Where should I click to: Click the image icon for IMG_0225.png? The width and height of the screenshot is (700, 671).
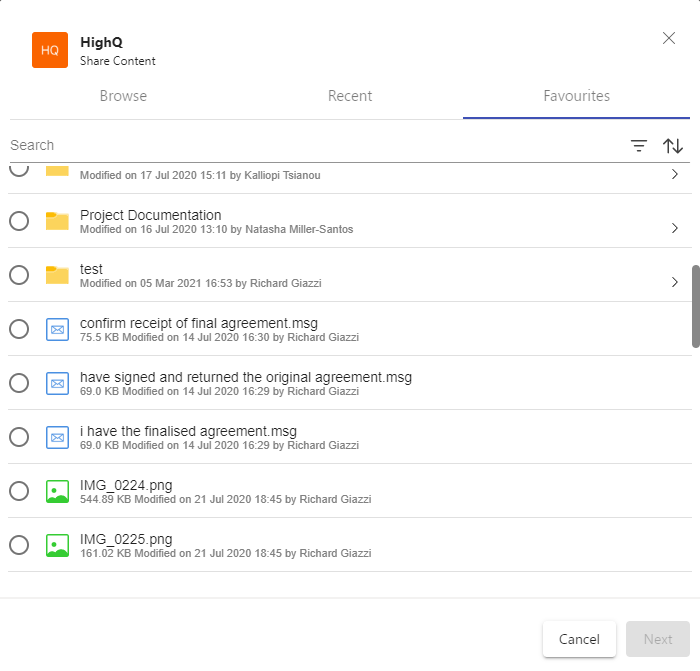[57, 545]
